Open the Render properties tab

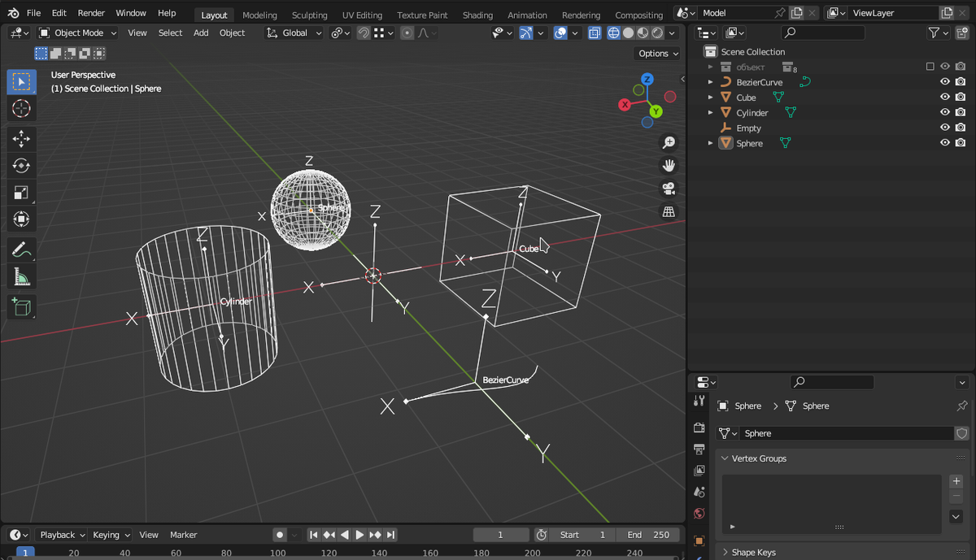point(699,428)
